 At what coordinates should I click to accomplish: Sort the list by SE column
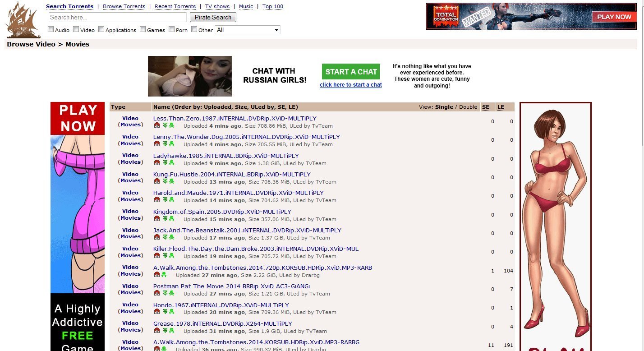tap(486, 107)
